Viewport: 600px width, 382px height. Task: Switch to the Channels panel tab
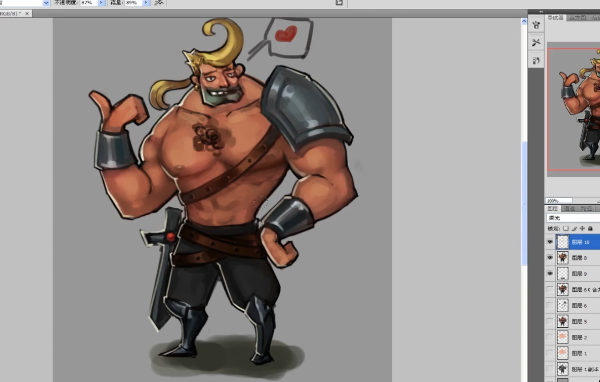[x=570, y=209]
